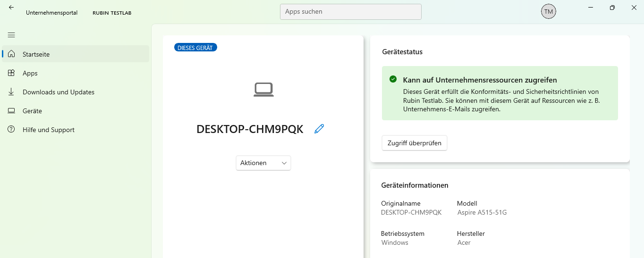Screen dimensions: 644x258
Task: Open Apps via its sidebar icon
Action: pos(12,73)
